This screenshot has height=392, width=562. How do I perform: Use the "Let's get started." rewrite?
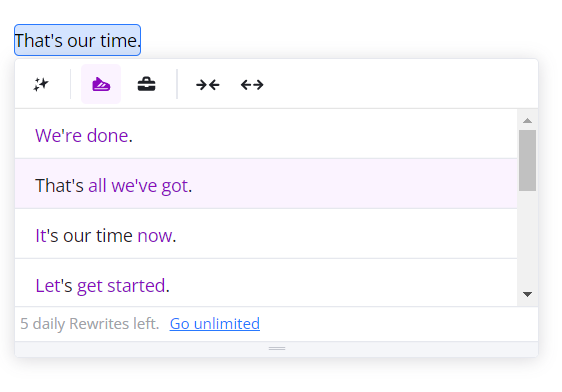pos(266,283)
